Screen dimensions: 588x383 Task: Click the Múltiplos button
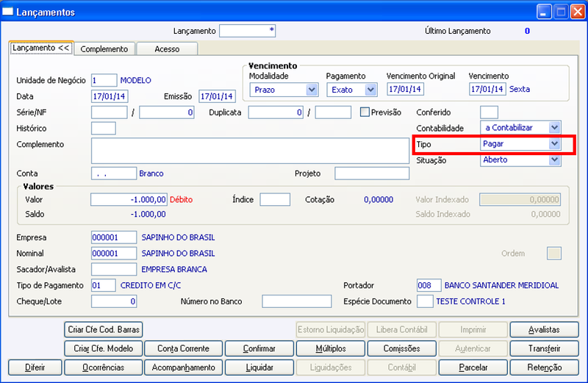330,348
